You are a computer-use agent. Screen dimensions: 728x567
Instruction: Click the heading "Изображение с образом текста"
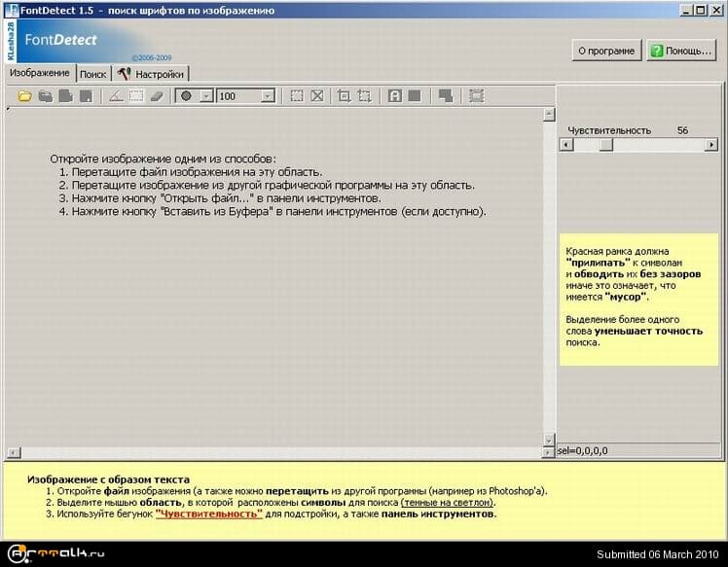pos(108,479)
